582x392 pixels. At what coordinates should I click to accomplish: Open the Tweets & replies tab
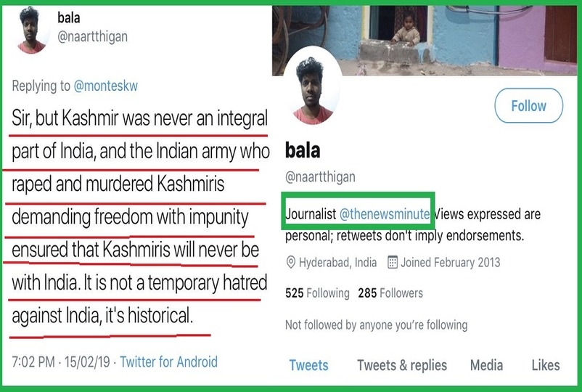tap(402, 365)
